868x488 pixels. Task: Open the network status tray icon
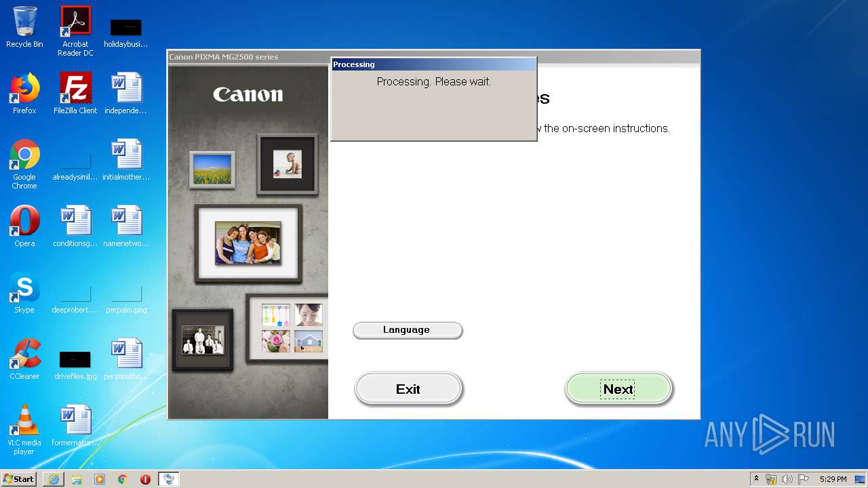(x=771, y=479)
